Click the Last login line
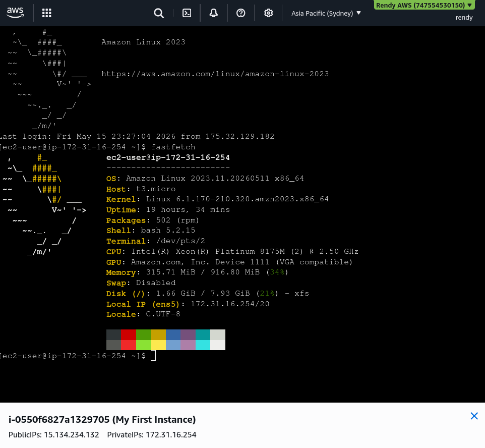485x448 pixels. coord(137,136)
